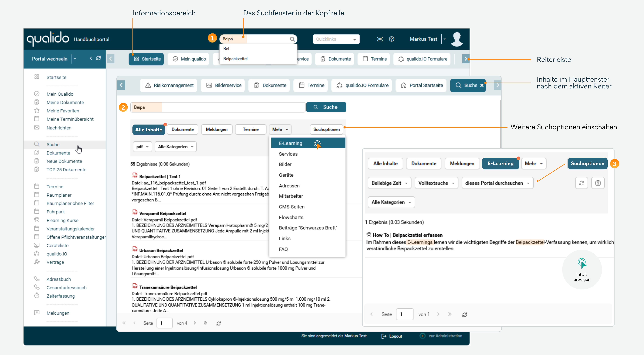Viewport: 644px width, 355px height.
Task: Click the Logout icon in the footer
Action: pyautogui.click(x=384, y=336)
